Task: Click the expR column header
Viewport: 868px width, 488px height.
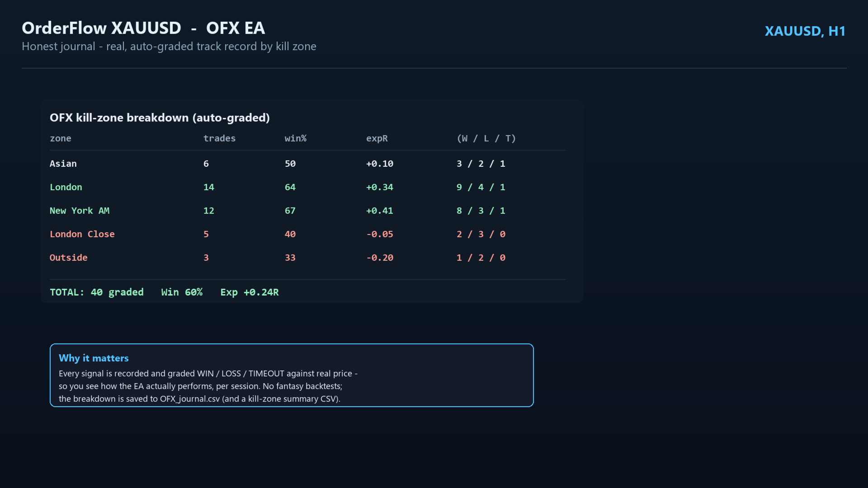Action: point(377,138)
